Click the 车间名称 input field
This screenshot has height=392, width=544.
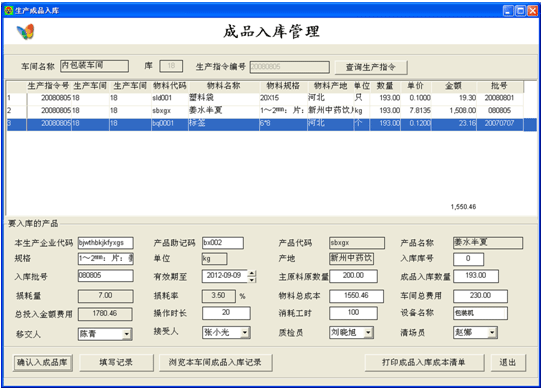point(94,66)
